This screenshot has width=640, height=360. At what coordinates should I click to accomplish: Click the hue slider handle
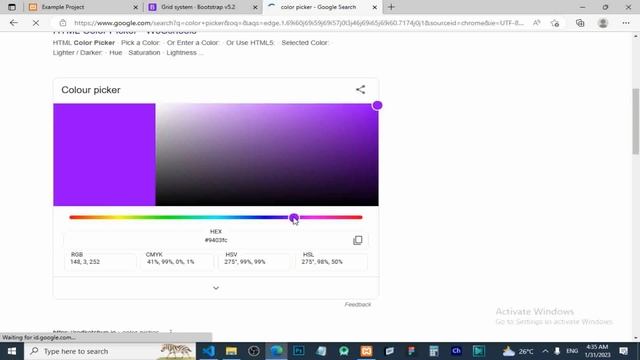point(294,218)
